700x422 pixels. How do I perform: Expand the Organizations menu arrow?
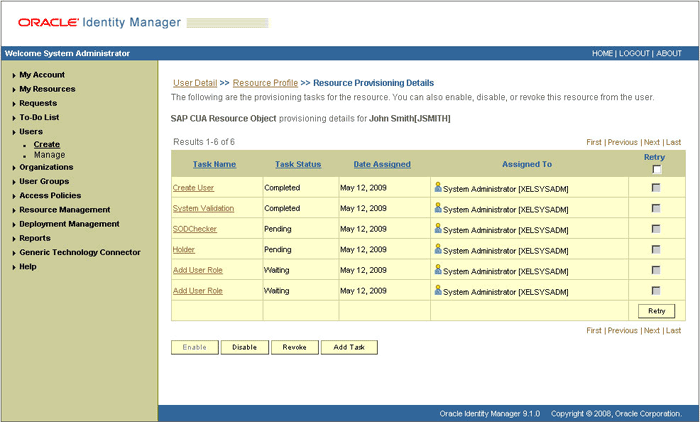pos(14,168)
